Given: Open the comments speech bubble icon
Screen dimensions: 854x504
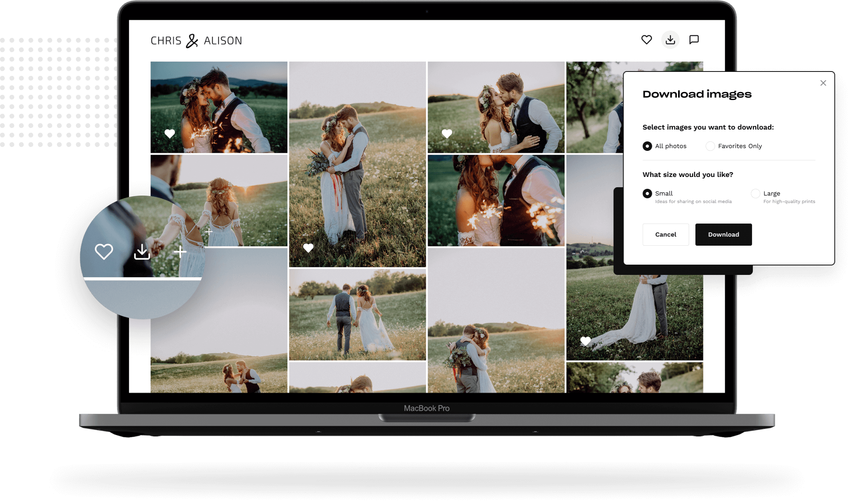Looking at the screenshot, I should 694,39.
